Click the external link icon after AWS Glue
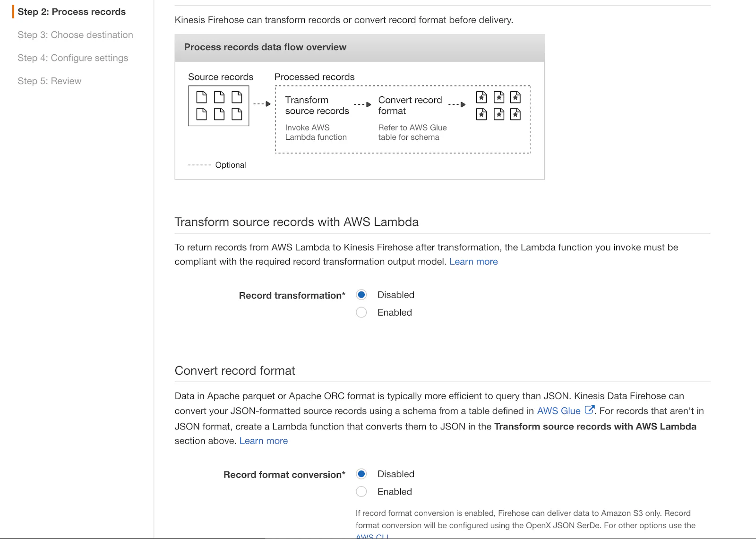This screenshot has height=539, width=756. 589,410
